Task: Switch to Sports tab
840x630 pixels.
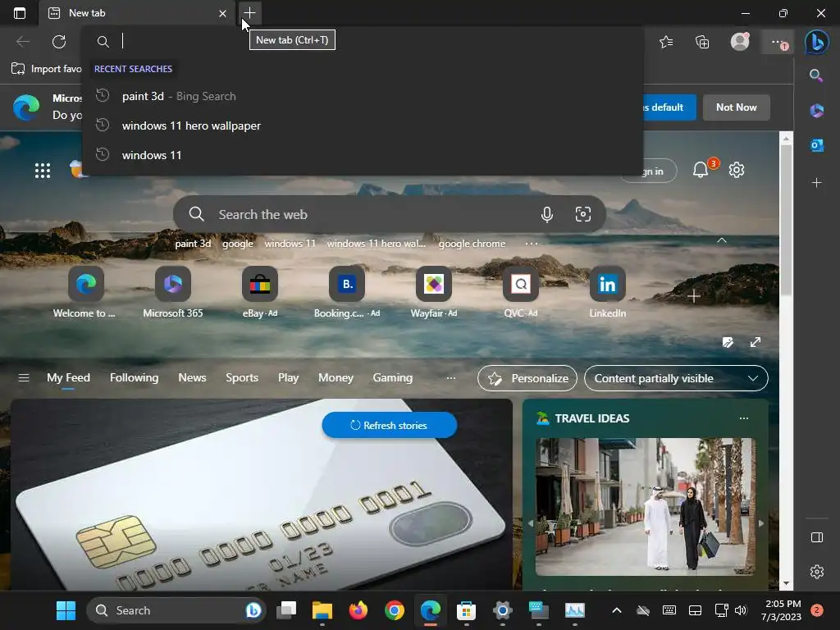Action: pos(242,377)
